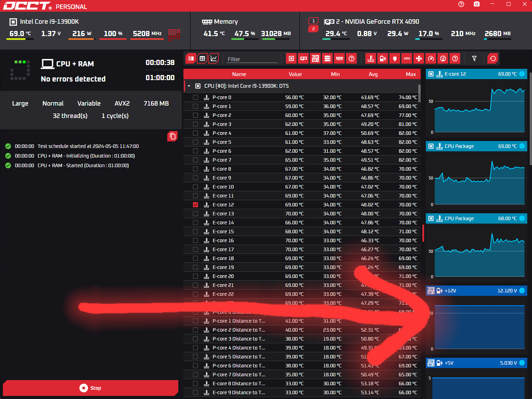Viewport: 532px width, 399px height.
Task: Click the CPU Package 69.00 °C graph header
Action: (476, 146)
